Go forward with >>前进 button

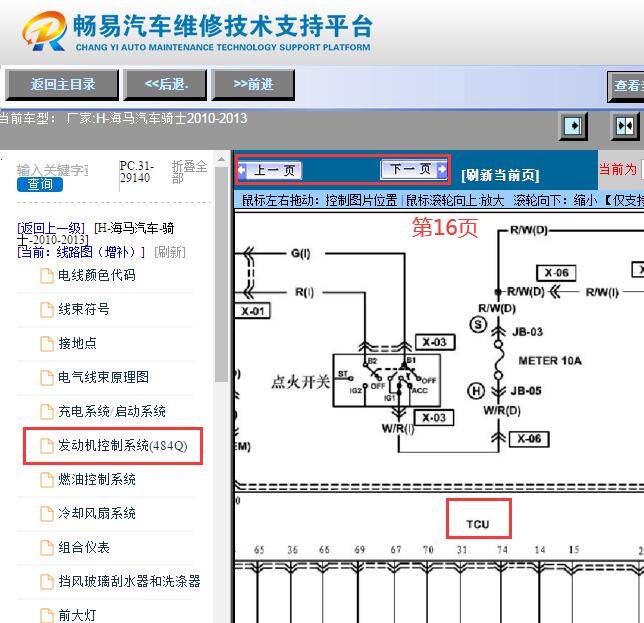coord(253,85)
